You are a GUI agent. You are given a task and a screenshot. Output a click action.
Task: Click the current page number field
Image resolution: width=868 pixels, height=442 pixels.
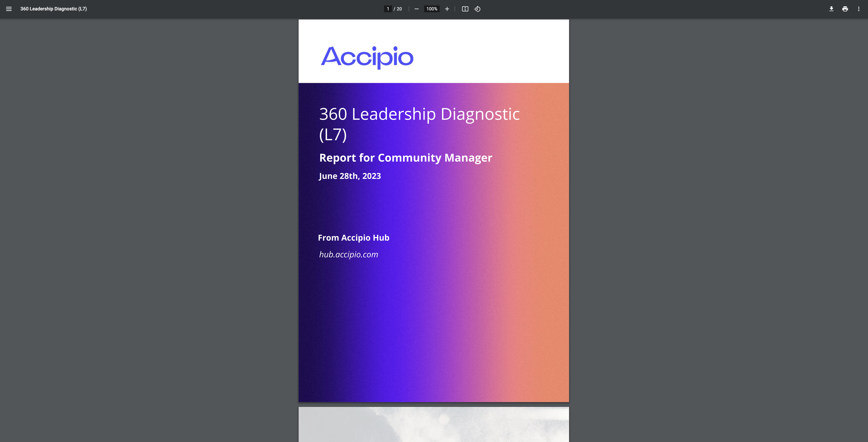pos(388,9)
